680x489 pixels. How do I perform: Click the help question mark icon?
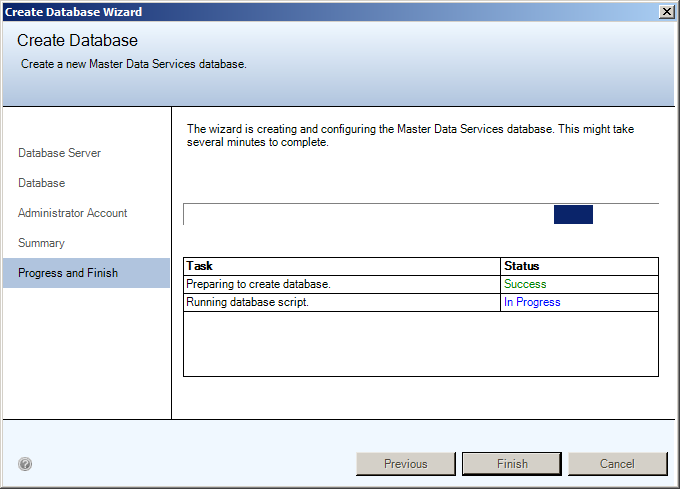click(x=25, y=464)
